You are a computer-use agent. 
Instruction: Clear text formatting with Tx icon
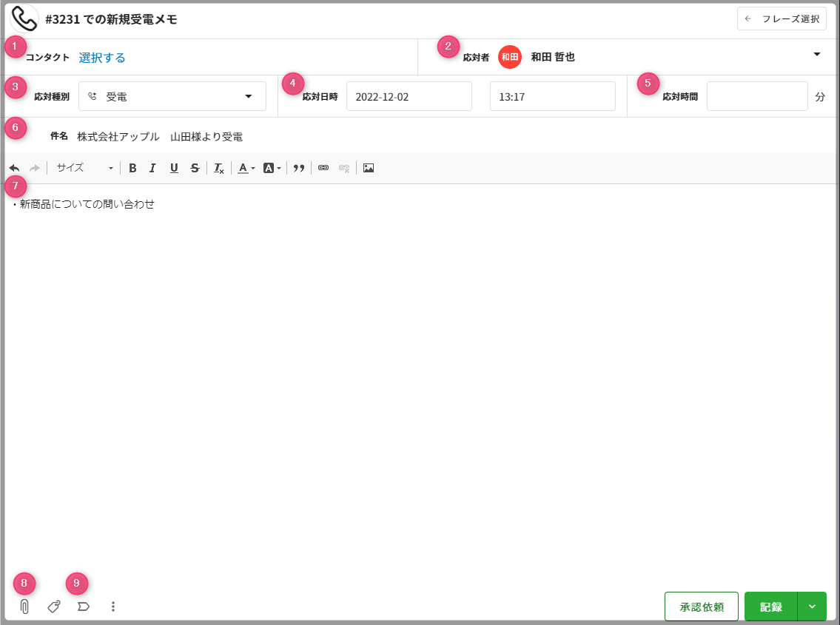[x=218, y=168]
